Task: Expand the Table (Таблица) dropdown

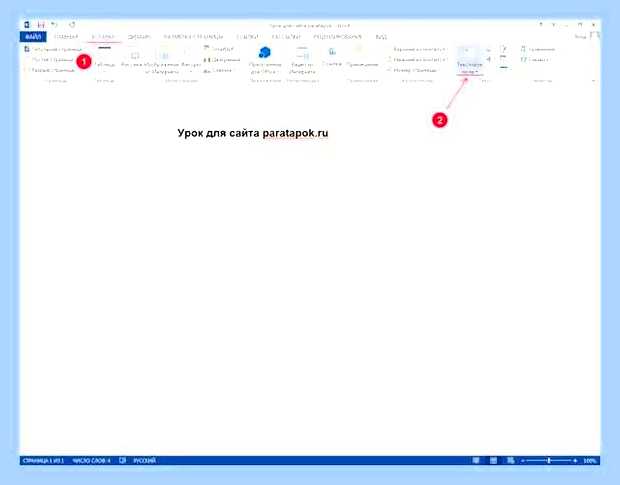Action: point(105,59)
